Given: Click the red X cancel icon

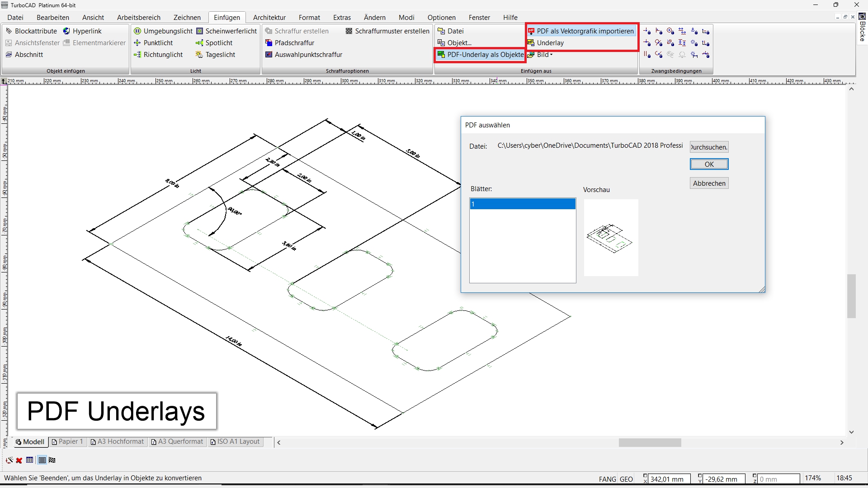Looking at the screenshot, I should (x=19, y=460).
